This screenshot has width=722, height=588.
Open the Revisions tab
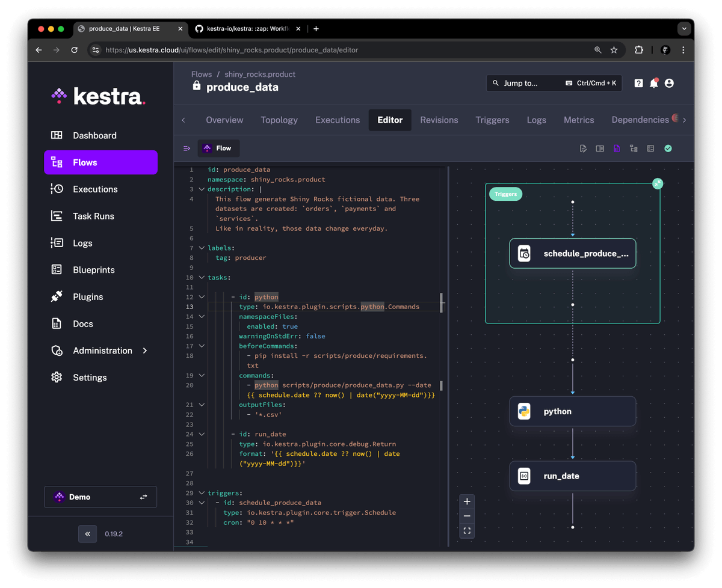click(439, 120)
